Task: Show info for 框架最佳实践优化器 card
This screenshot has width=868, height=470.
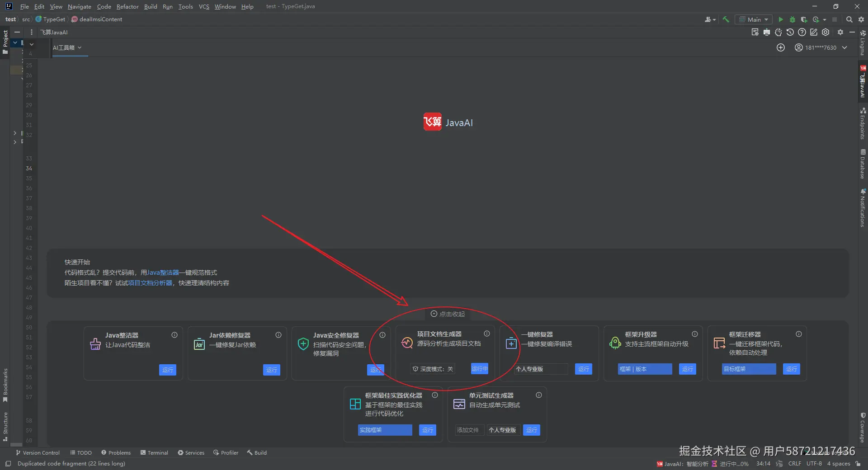Action: [435, 395]
